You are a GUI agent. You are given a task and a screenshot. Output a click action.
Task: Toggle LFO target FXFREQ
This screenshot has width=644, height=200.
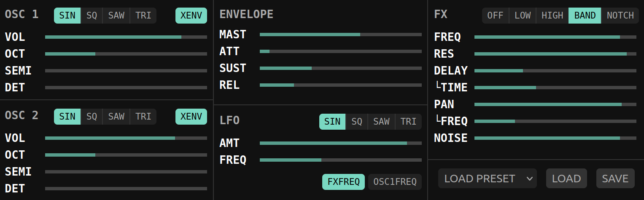[x=343, y=182]
